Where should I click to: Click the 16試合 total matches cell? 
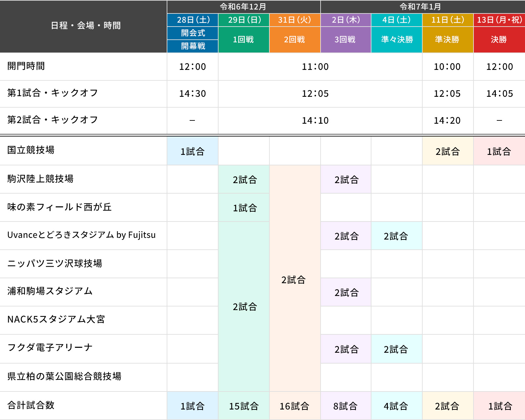[x=295, y=406]
